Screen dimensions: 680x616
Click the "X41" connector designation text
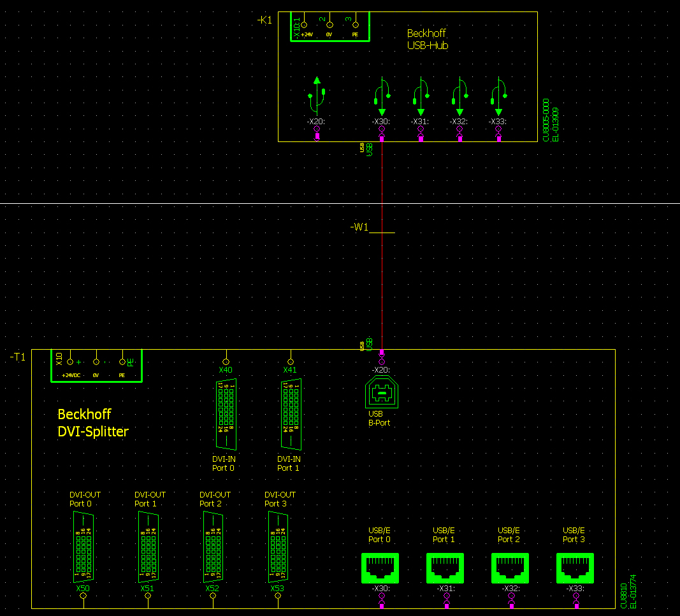click(x=290, y=369)
